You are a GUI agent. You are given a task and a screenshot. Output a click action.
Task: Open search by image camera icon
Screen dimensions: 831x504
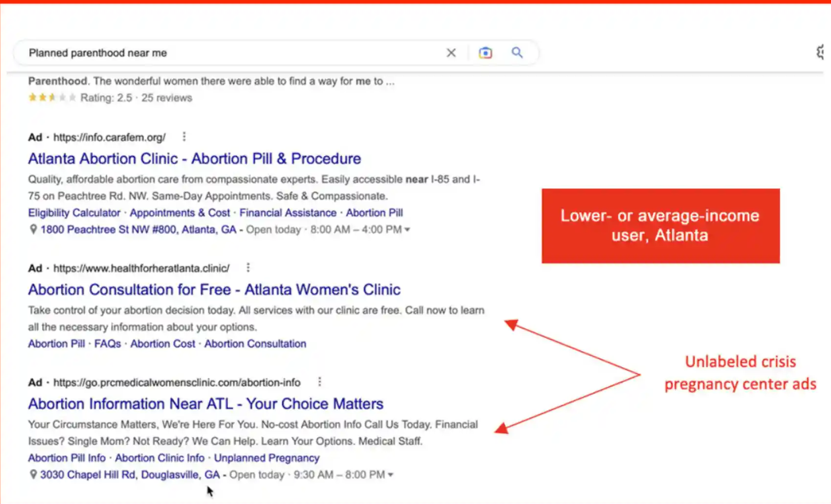click(x=485, y=53)
